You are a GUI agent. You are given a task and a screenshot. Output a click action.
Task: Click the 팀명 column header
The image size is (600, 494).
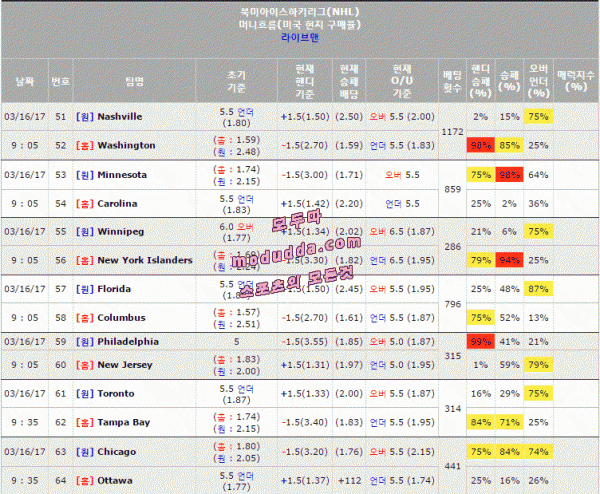[134, 81]
